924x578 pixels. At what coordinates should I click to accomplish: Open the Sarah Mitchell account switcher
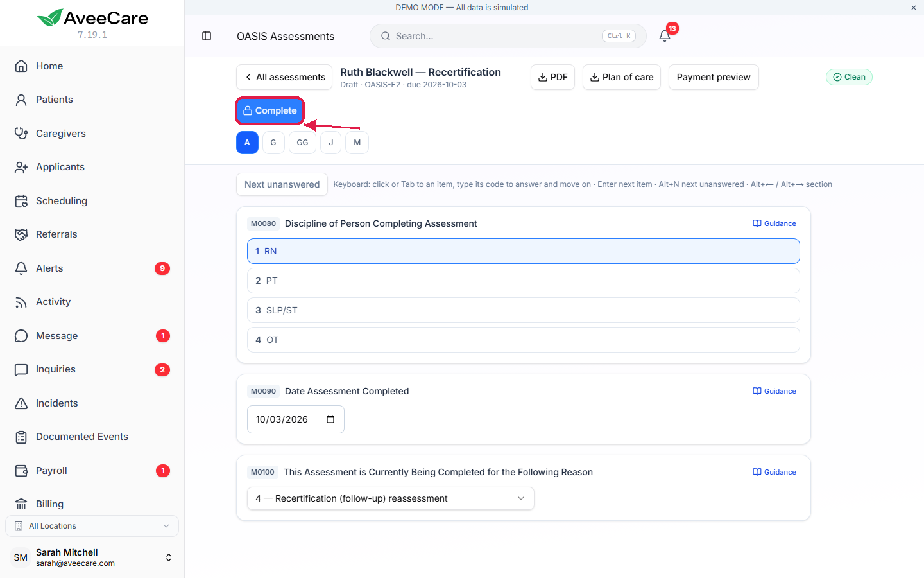tap(92, 557)
